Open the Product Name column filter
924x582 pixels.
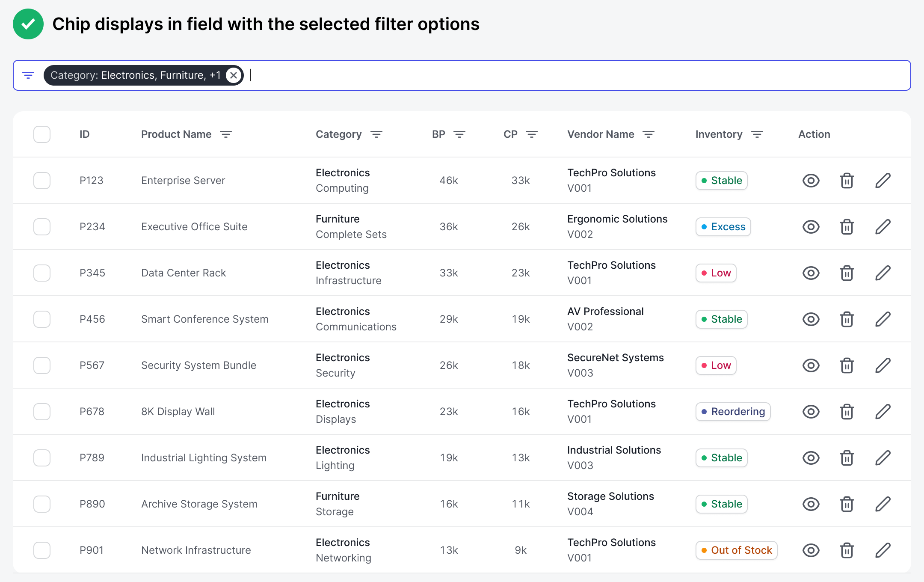[x=226, y=134]
